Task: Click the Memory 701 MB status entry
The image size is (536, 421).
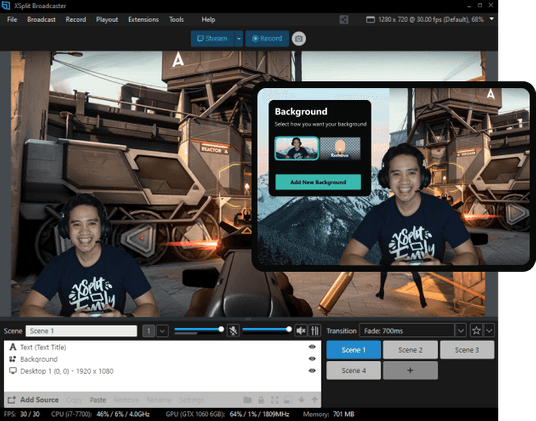Action: tap(328, 414)
